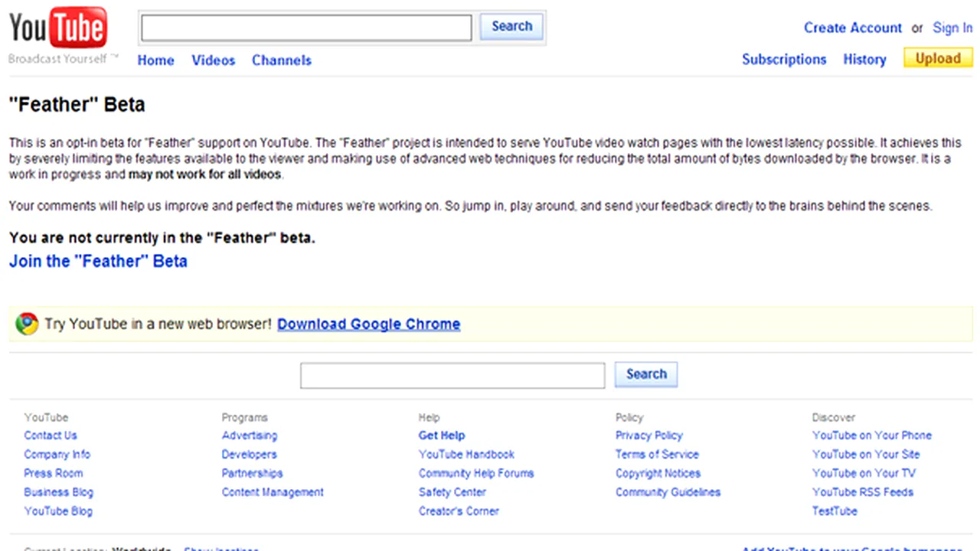Click the "Help" footer column heading
Viewport: 980px width, 551px height.
[x=430, y=418]
